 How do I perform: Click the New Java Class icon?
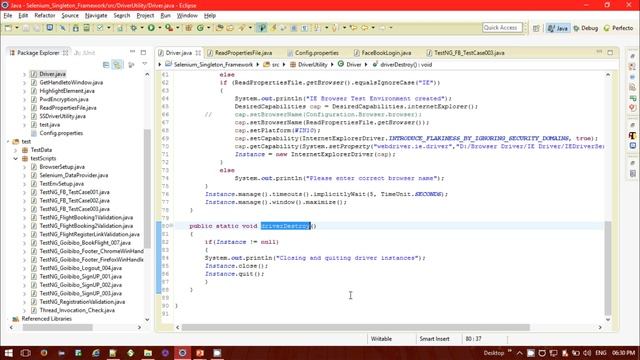point(200,28)
